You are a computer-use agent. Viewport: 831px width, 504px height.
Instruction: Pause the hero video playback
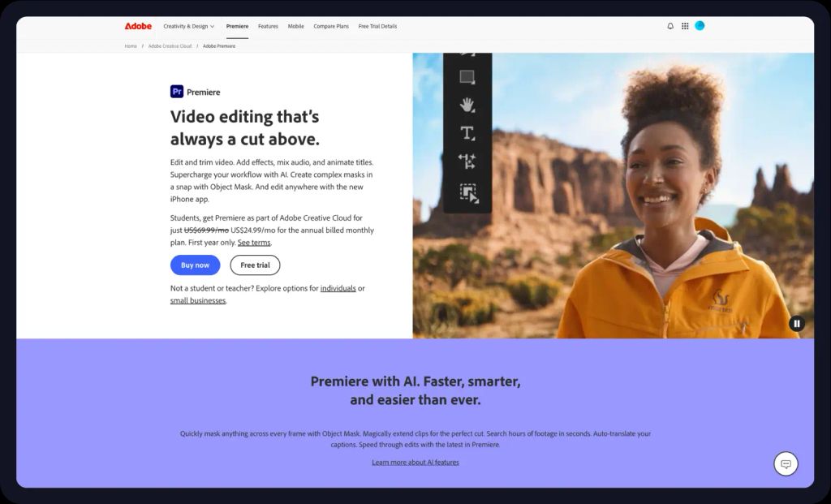pyautogui.click(x=797, y=323)
